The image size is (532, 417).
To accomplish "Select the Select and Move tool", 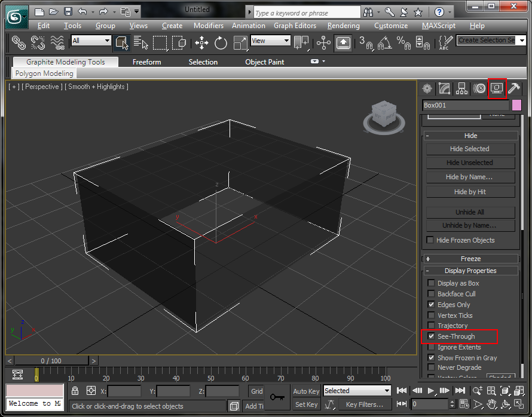I will point(201,42).
